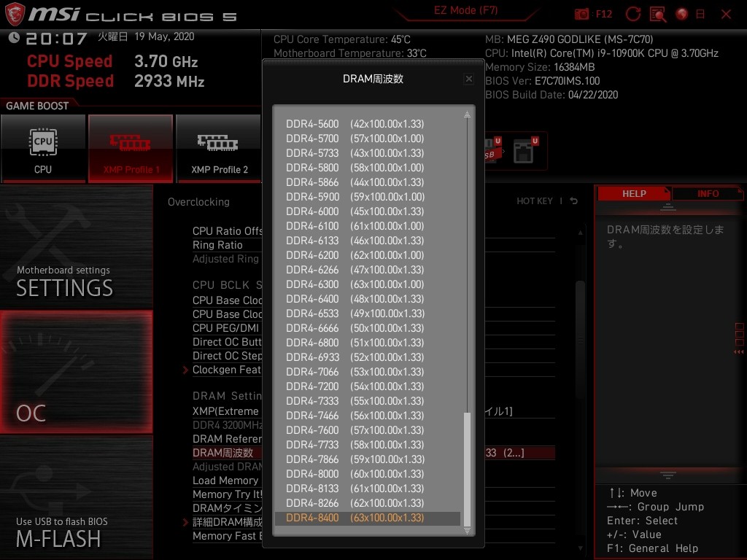Select highlighted DDR4-8400 frequency option
Viewport: 747px width, 560px height.
pyautogui.click(x=368, y=518)
